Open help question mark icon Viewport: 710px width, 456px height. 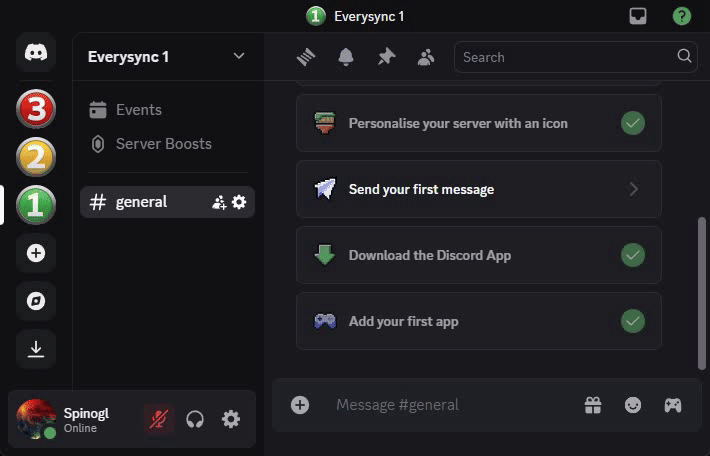[x=681, y=16]
